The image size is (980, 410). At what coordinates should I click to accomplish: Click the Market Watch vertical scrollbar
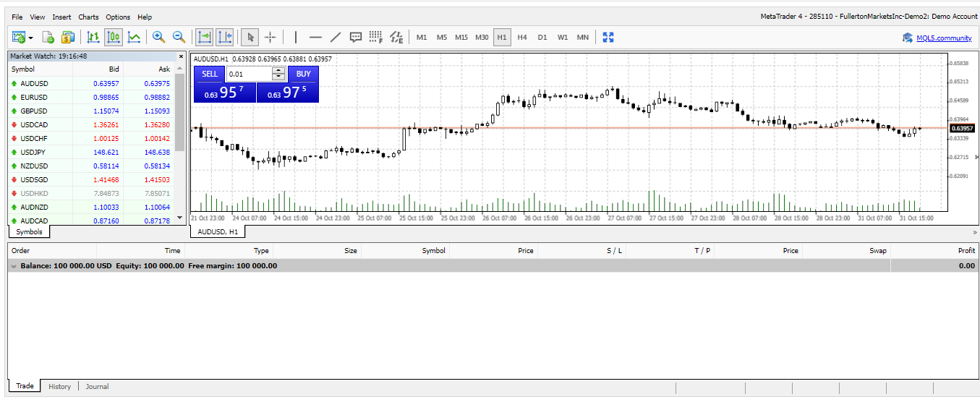pos(180,112)
